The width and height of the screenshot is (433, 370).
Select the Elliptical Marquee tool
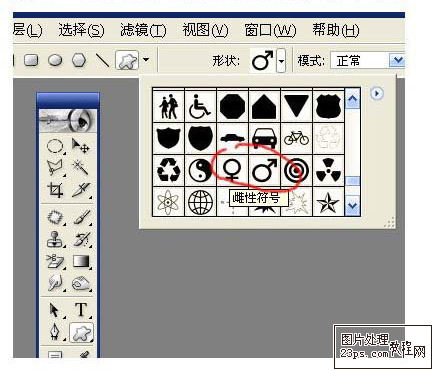[x=55, y=146]
